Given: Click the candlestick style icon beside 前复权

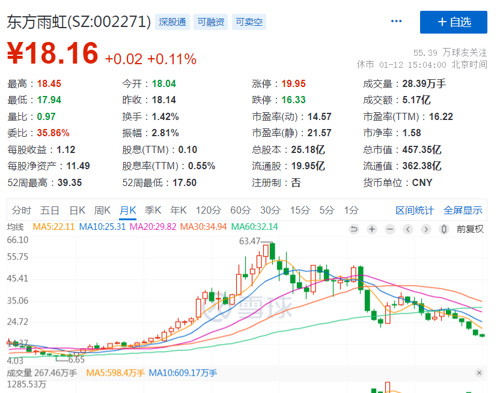Looking at the screenshot, I should click(444, 229).
